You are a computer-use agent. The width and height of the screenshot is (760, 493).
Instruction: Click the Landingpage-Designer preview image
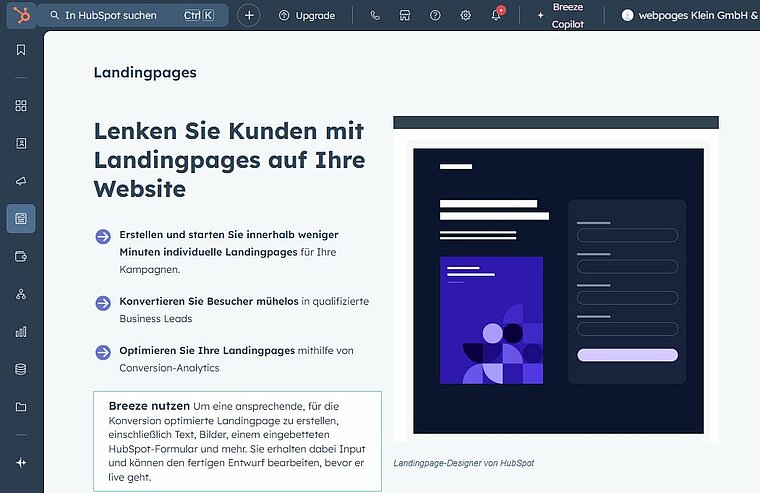pos(556,280)
